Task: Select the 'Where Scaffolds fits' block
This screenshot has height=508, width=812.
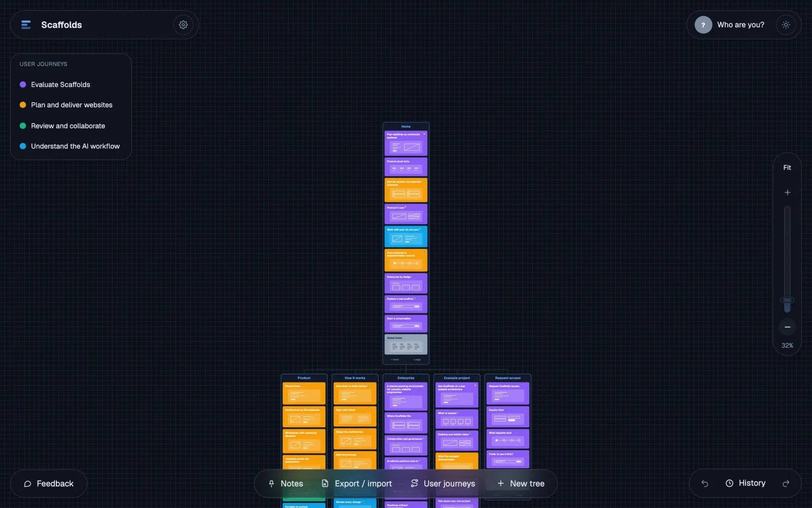Action: [x=406, y=423]
